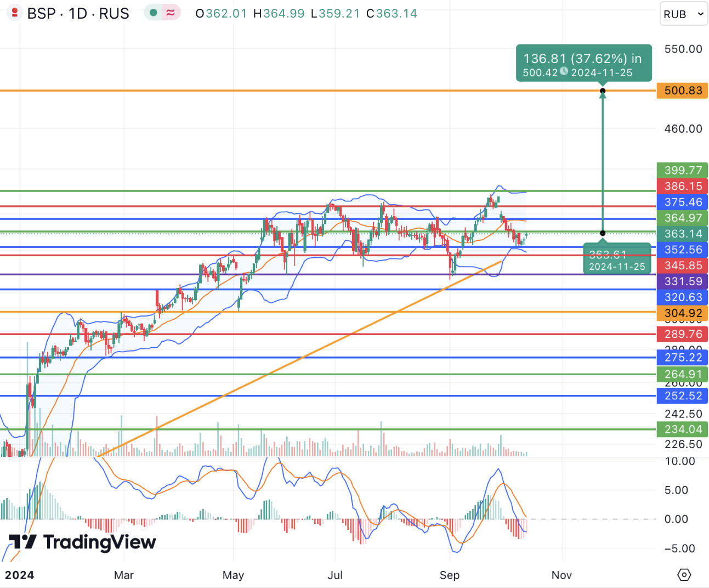Open chart settings hexagon icon
Screen dimensions: 709x588
[684, 575]
